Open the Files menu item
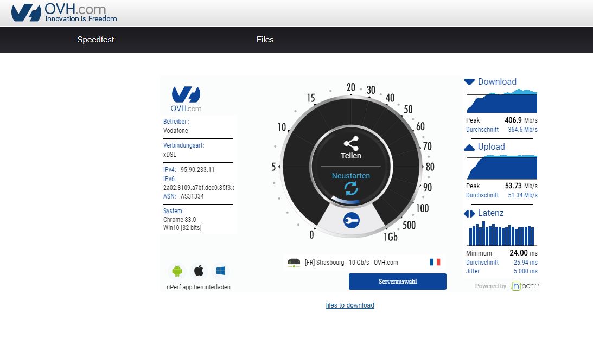 265,39
